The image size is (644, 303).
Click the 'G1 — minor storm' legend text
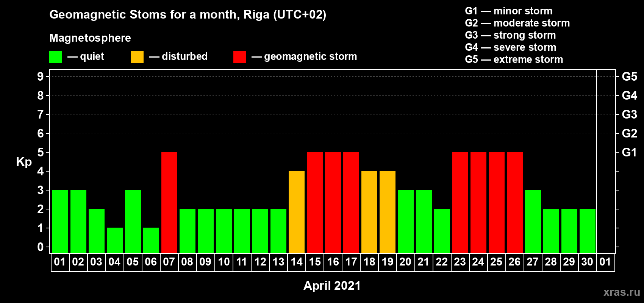509,11
